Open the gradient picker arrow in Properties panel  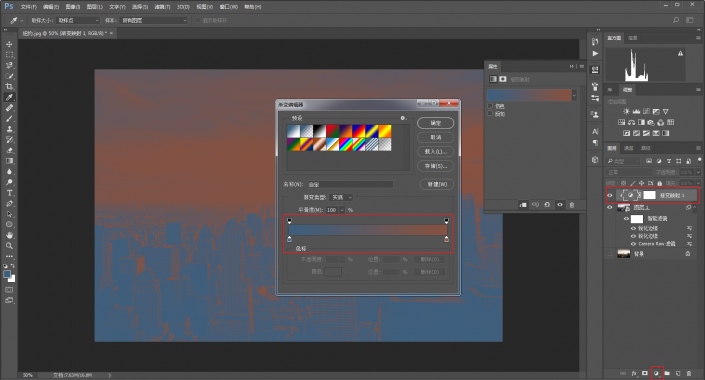[574, 95]
